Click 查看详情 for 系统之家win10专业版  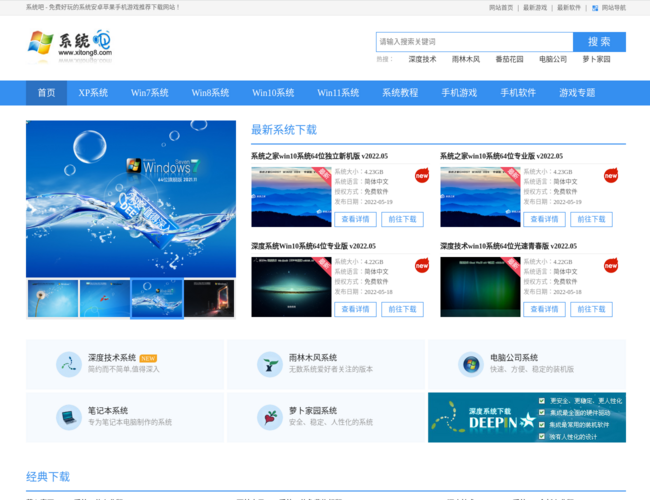(x=544, y=219)
